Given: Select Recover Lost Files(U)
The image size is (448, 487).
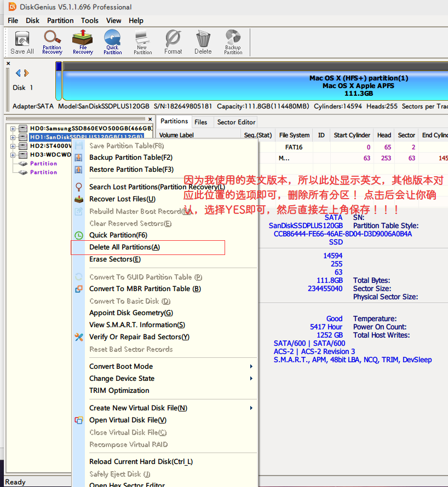Looking at the screenshot, I should pos(123,199).
